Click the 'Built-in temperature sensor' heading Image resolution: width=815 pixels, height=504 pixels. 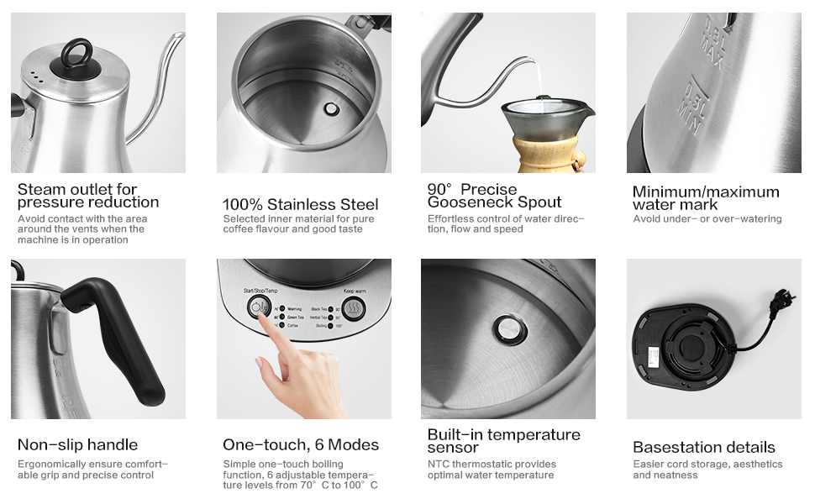pyautogui.click(x=503, y=441)
